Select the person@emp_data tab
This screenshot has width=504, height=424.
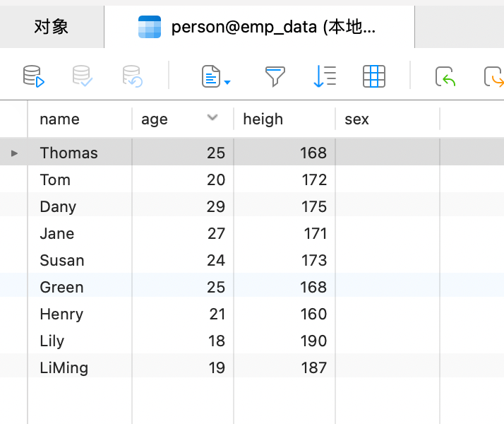[x=259, y=27]
